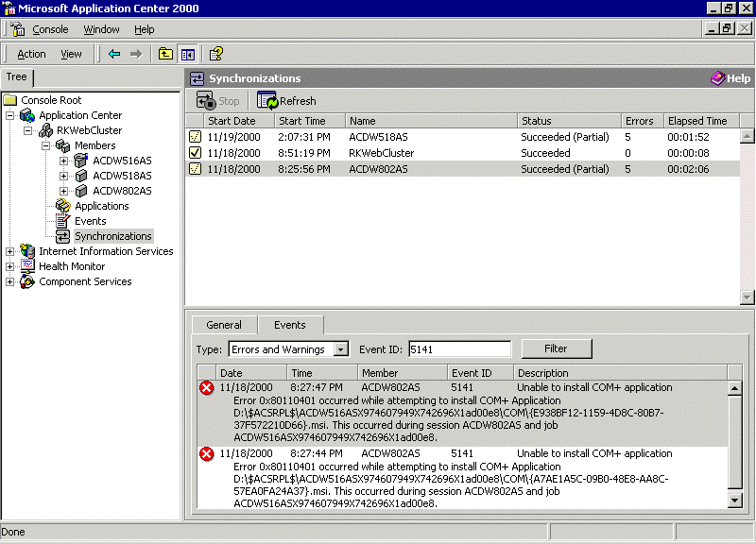
Task: Click the Forward arrow toolbar icon
Action: pyautogui.click(x=136, y=54)
